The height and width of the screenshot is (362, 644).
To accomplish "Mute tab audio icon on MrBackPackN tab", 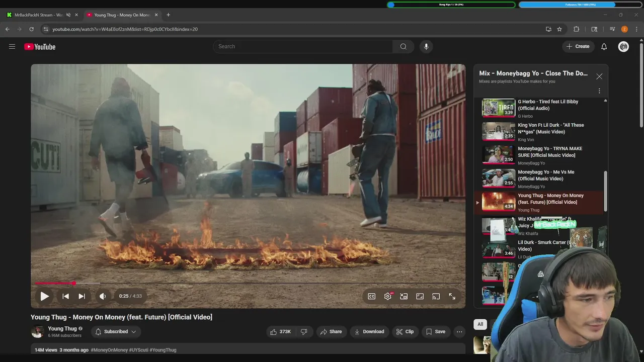I will click(68, 15).
